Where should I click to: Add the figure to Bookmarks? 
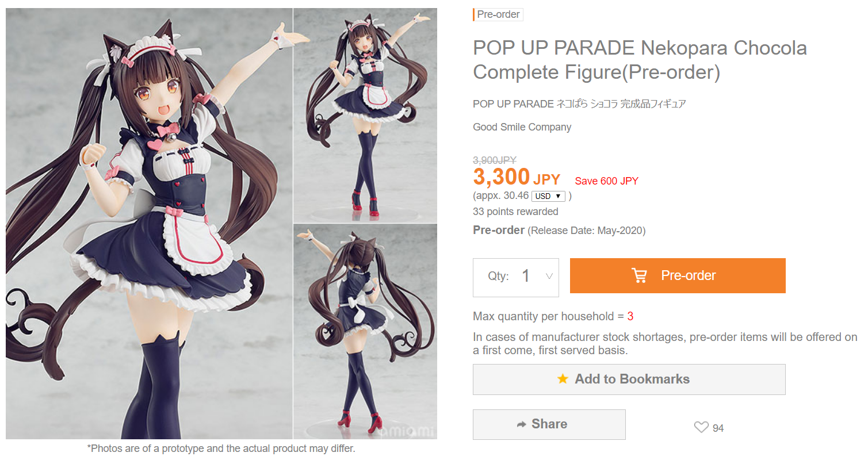(x=629, y=379)
